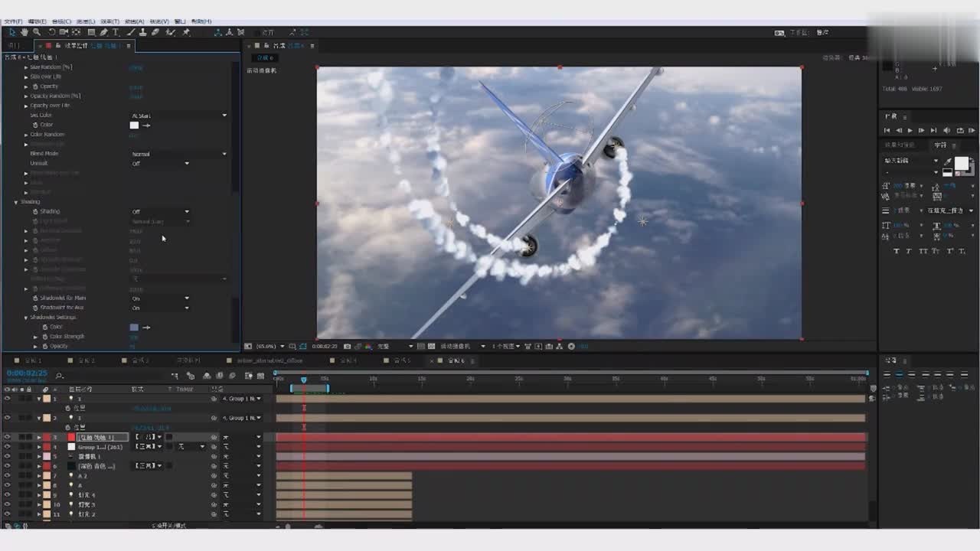Hide layer 1 with its eye icon
The height and width of the screenshot is (551, 980).
(7, 399)
